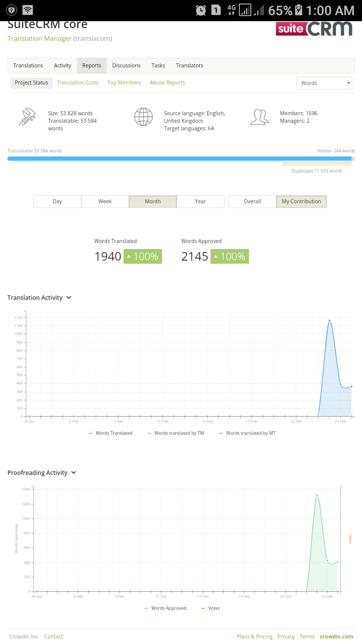Viewport: 362px width, 644px height.
Task: Open the Contact footer link
Action: (x=53, y=636)
